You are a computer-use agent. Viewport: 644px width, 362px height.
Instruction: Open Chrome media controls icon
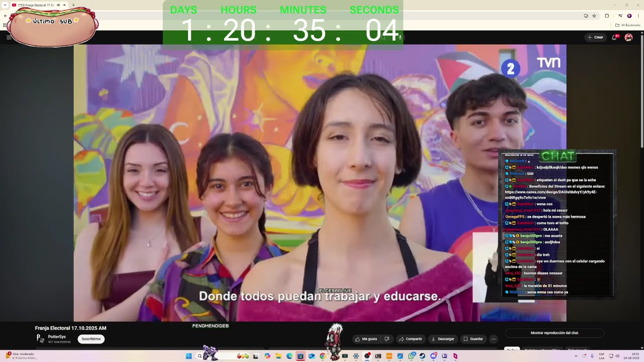[x=620, y=16]
